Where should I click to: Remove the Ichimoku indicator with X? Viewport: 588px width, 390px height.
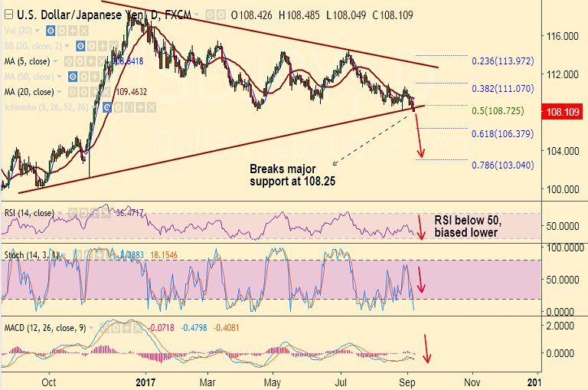(151, 108)
